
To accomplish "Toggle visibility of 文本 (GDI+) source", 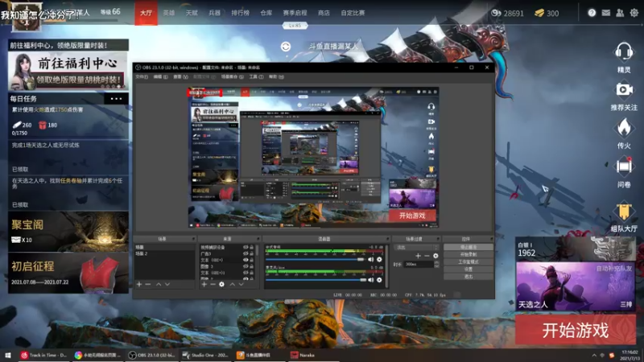I will click(x=246, y=260).
